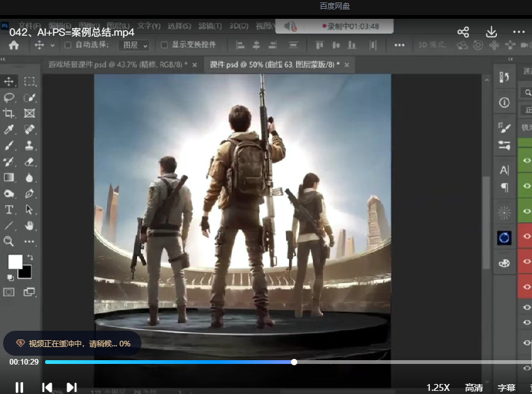Toggle the 显示变换控件 checkbox
Viewport: 532px width, 394px height.
(164, 45)
